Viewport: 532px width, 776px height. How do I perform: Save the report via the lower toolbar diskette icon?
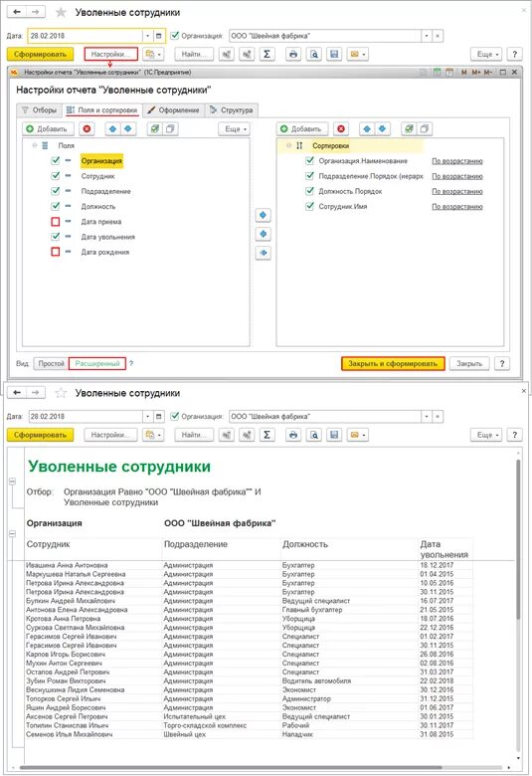(334, 435)
